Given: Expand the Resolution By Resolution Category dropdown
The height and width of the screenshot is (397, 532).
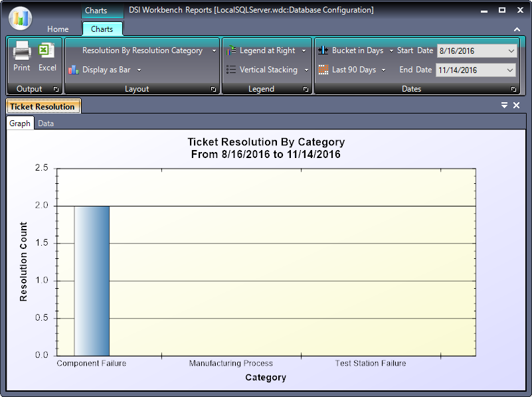Looking at the screenshot, I should 214,51.
